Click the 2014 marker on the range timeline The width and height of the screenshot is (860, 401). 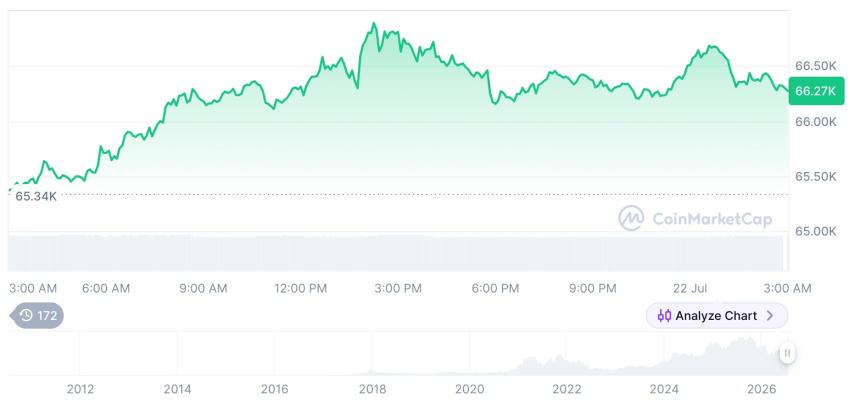[x=177, y=389]
